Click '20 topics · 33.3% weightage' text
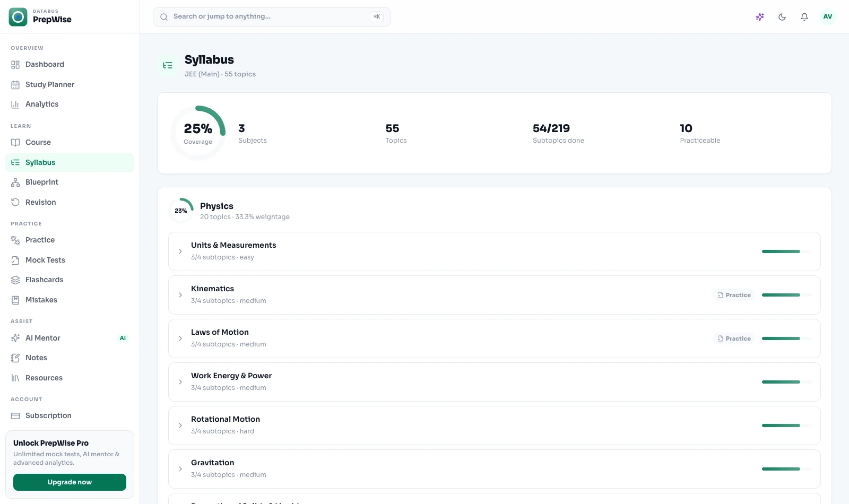 (245, 217)
